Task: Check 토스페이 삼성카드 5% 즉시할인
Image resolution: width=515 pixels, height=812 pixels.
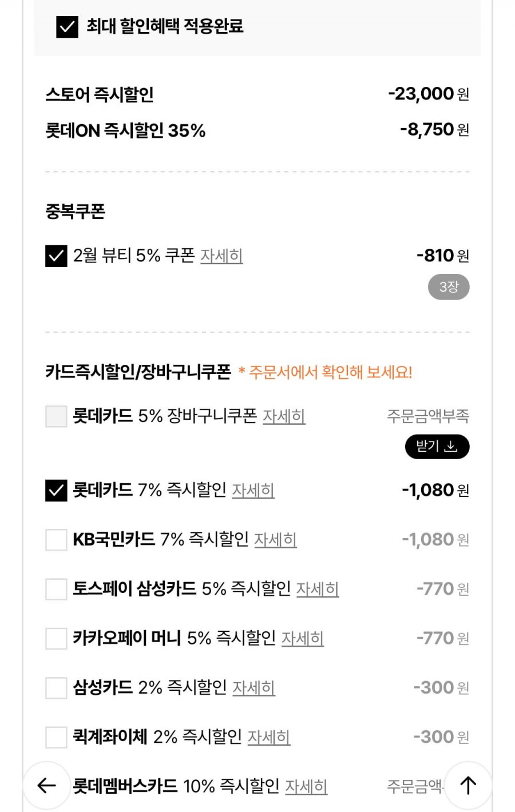Action: point(56,589)
